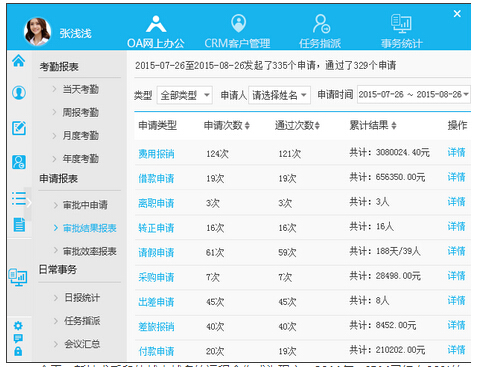The height and width of the screenshot is (367, 480).
Task: Click 详情 for 请假申请 row
Action: [456, 251]
